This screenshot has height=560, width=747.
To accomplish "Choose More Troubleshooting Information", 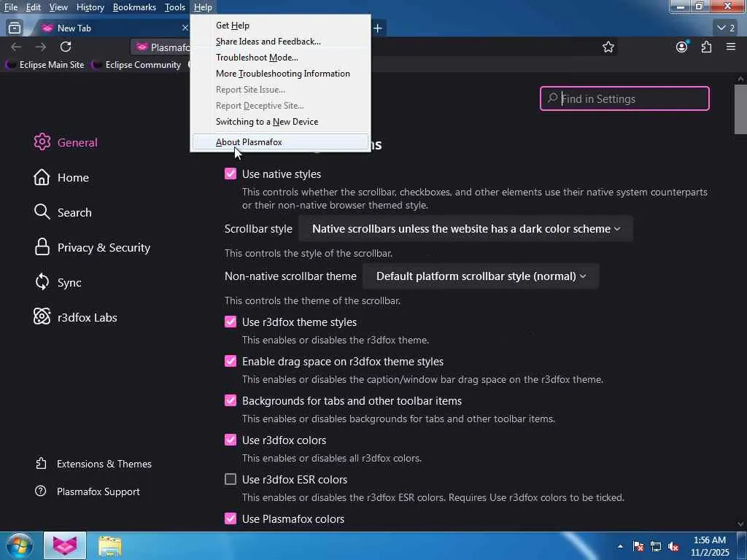I will 280,74.
